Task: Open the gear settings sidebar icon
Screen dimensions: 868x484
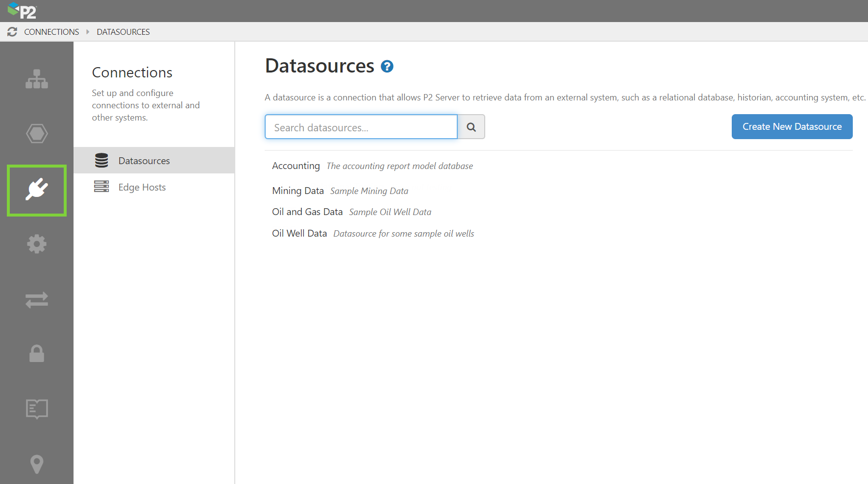Action: 37,244
